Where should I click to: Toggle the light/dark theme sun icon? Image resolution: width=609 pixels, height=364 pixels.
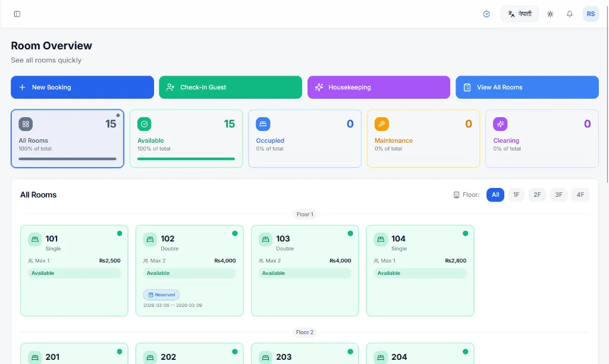pyautogui.click(x=550, y=13)
